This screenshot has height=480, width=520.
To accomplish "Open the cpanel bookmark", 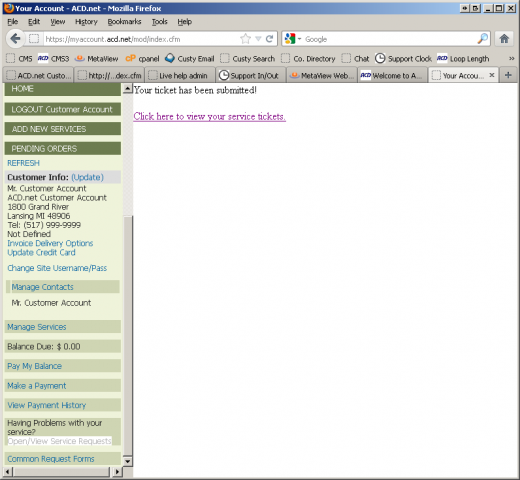I will [x=142, y=59].
